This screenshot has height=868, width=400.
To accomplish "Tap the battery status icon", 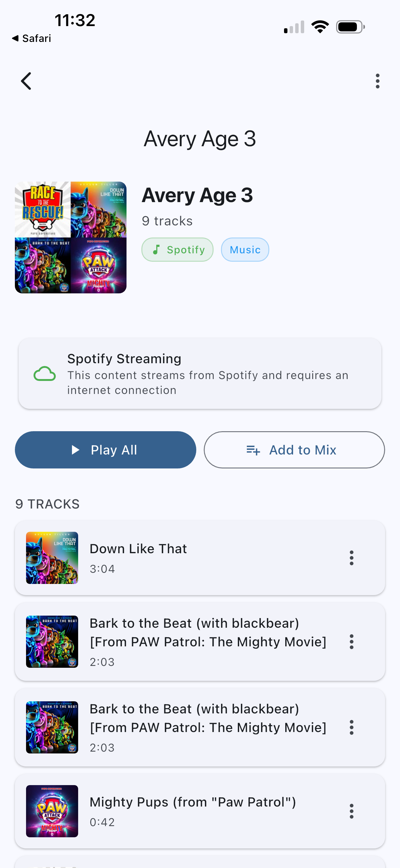I will pyautogui.click(x=350, y=27).
